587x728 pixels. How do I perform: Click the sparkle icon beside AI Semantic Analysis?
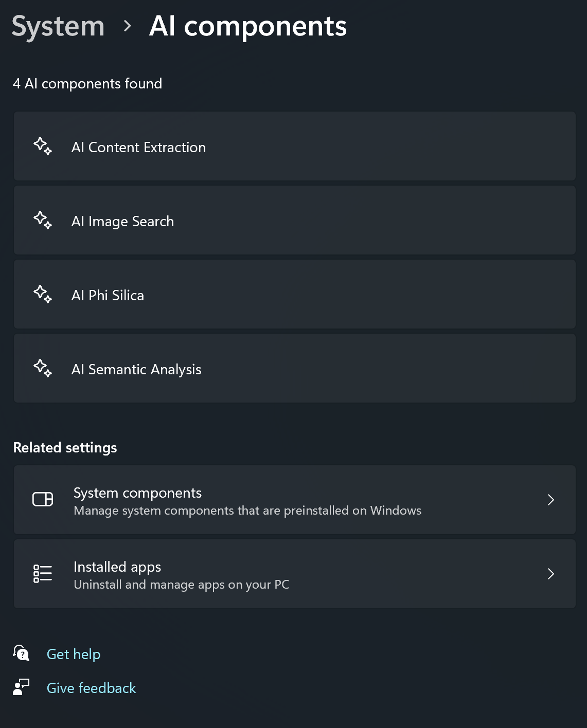coord(43,369)
